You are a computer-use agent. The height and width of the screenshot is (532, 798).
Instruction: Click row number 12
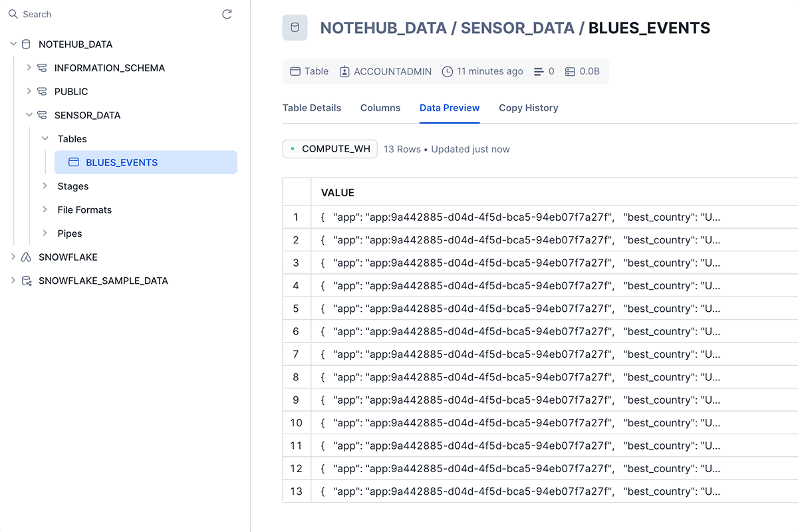[x=296, y=468]
